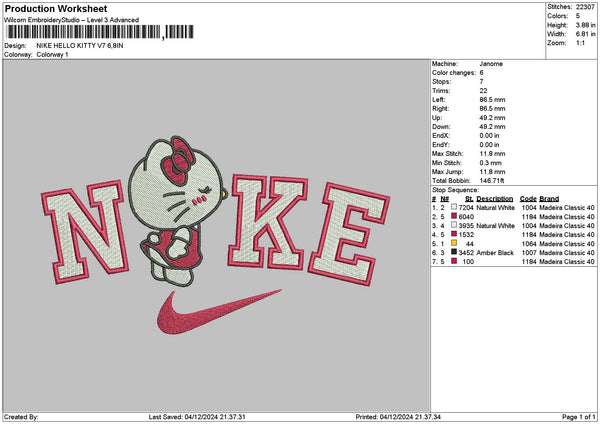The height and width of the screenshot is (424, 600).
Task: Click the 'Brand' column header
Action: (x=549, y=199)
